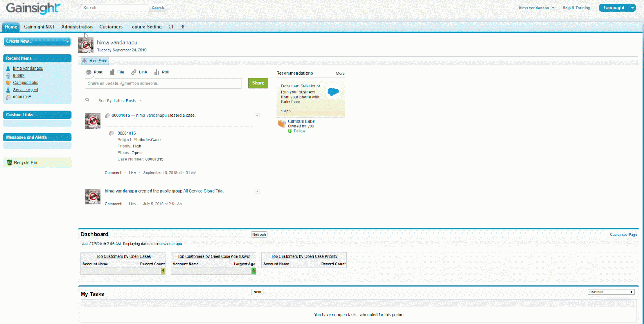This screenshot has height=324, width=644.
Task: Click the Share an update text box
Action: 163,83
